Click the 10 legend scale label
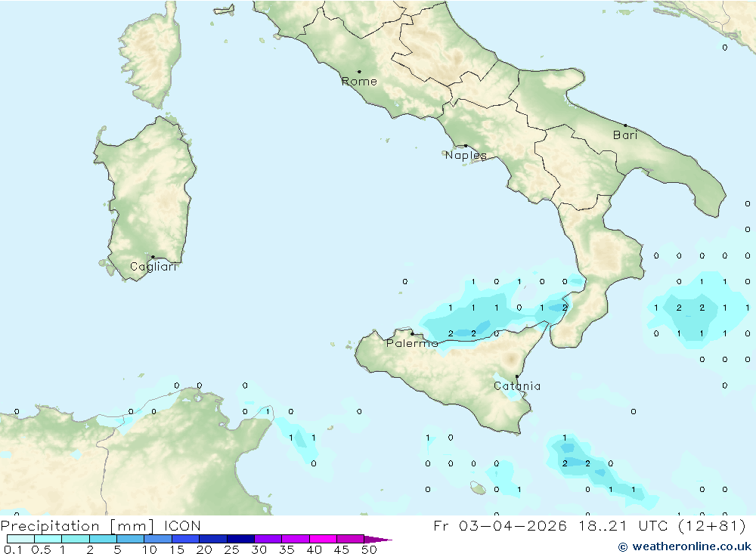The width and height of the screenshot is (756, 554). (x=150, y=549)
